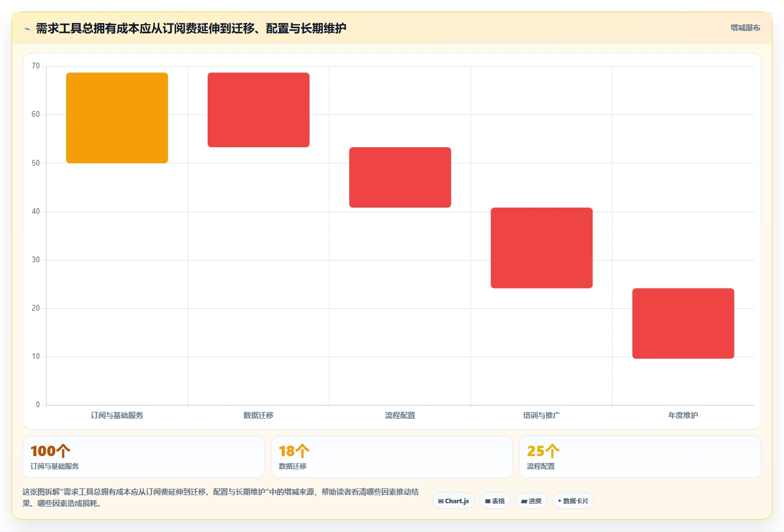The height and width of the screenshot is (532, 784).
Task: Click the 流程配置 x-axis label
Action: 400,415
